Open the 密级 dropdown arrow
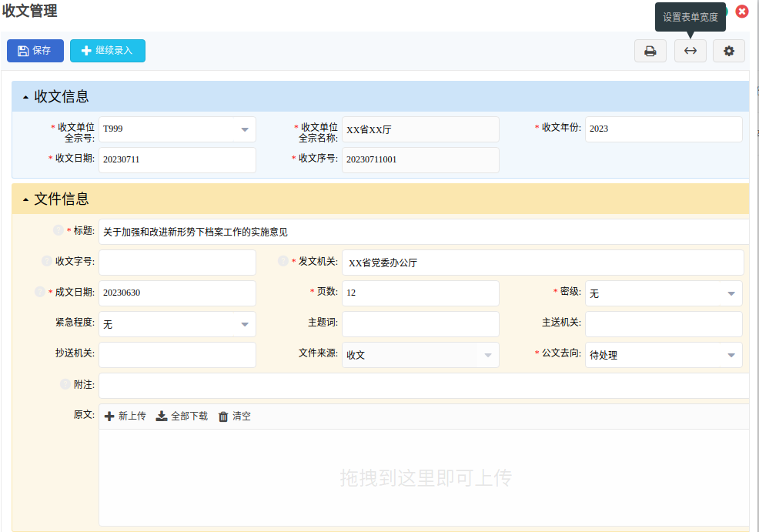The width and height of the screenshot is (759, 532). 731,293
